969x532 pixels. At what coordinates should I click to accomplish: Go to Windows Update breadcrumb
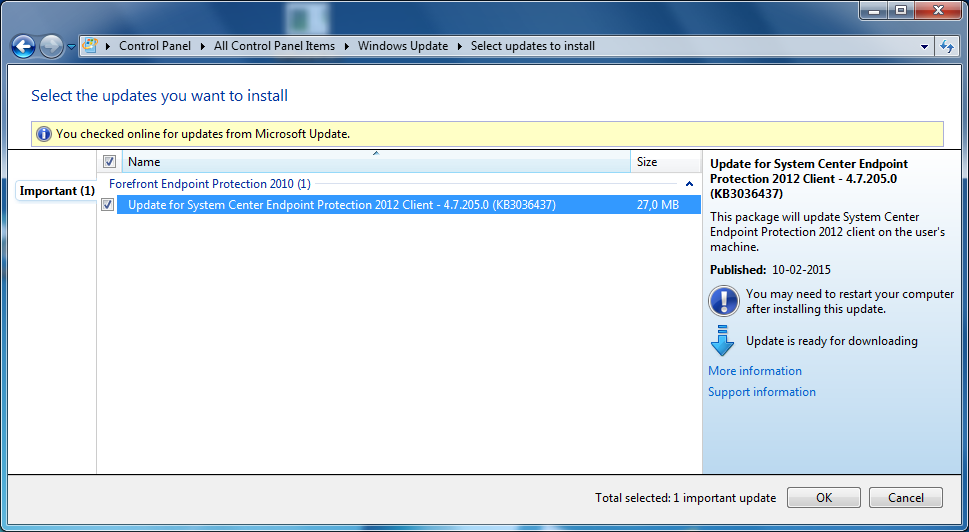(403, 46)
